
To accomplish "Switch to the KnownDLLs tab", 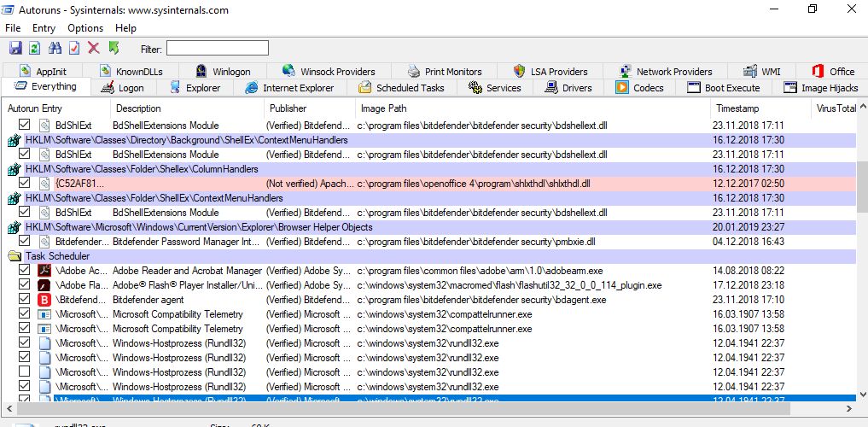I will click(x=131, y=71).
